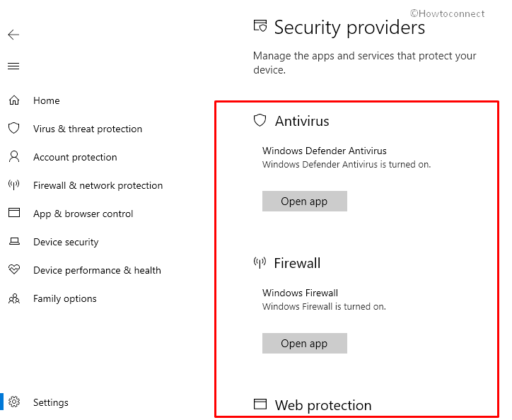Expand the hamburger navigation menu
This screenshot has height=420, width=512.
(13, 66)
